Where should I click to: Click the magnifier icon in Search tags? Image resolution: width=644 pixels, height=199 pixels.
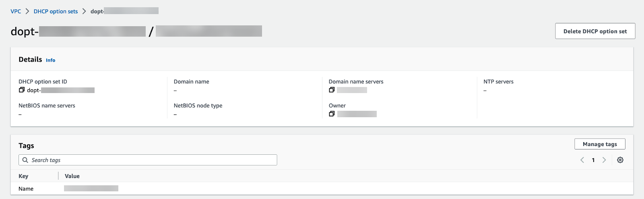[x=25, y=160]
